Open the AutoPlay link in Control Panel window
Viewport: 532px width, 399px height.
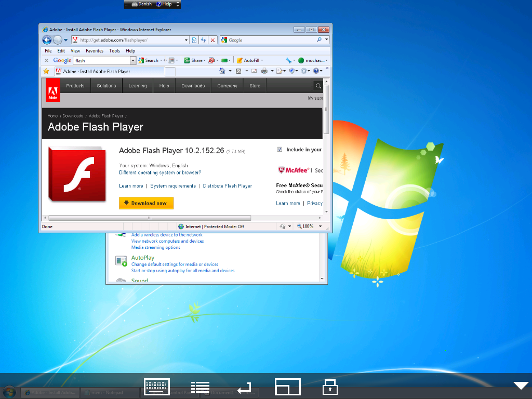(x=143, y=258)
